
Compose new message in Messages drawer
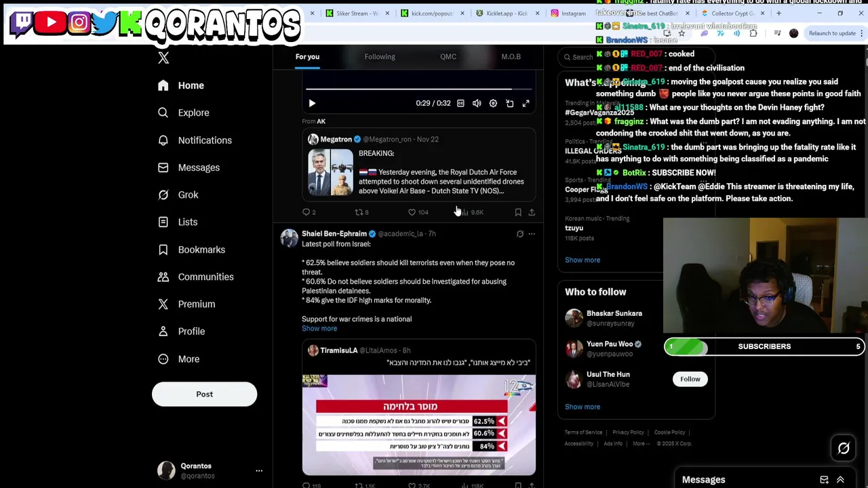coord(824,480)
